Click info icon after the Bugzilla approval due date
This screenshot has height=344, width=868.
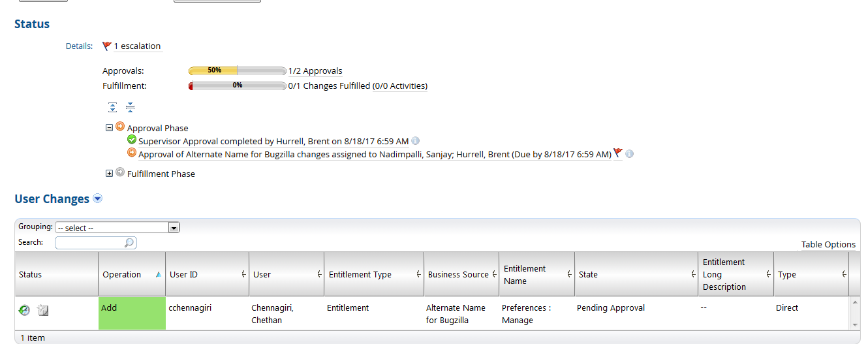629,154
